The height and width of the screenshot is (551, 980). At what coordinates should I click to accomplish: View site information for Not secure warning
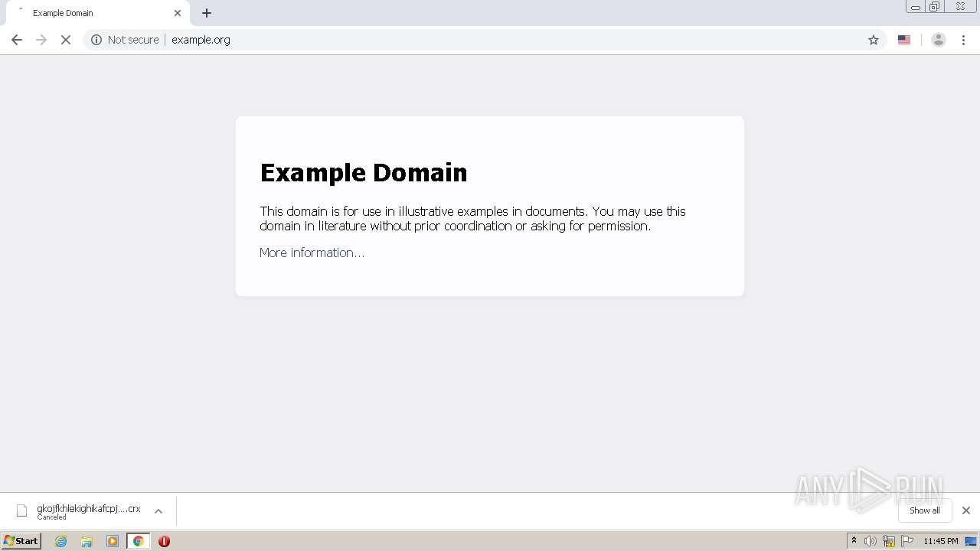point(125,40)
